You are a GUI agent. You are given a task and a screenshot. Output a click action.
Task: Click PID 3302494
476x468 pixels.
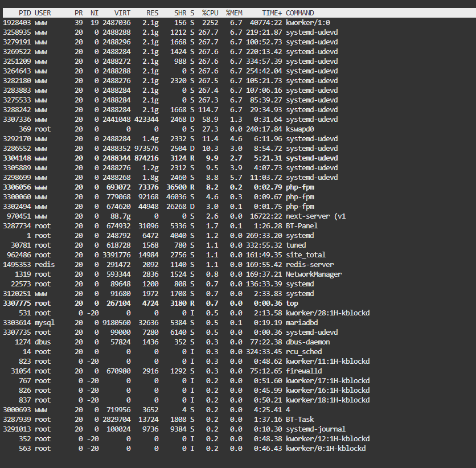[x=17, y=207]
